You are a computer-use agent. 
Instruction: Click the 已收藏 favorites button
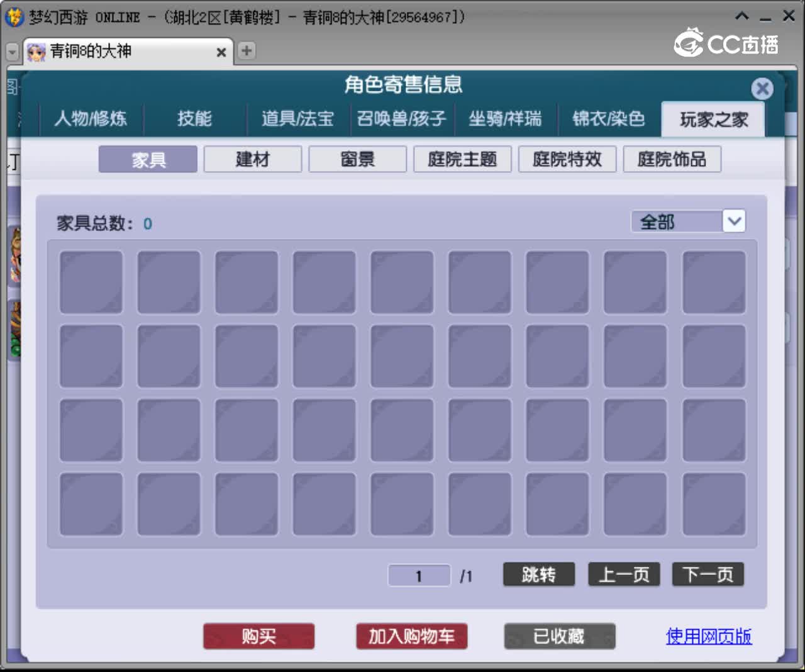tap(559, 636)
